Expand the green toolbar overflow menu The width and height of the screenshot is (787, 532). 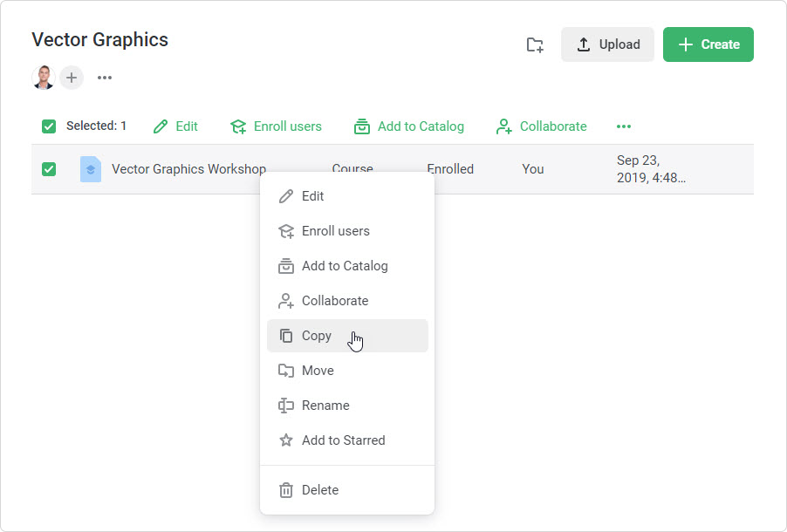coord(623,126)
